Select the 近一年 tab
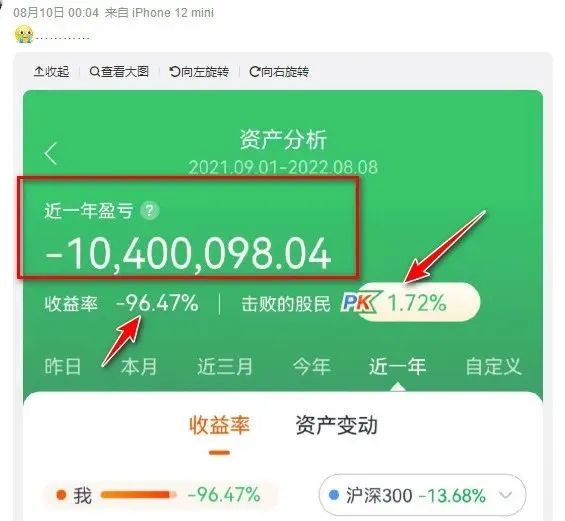565x521 pixels. click(397, 367)
